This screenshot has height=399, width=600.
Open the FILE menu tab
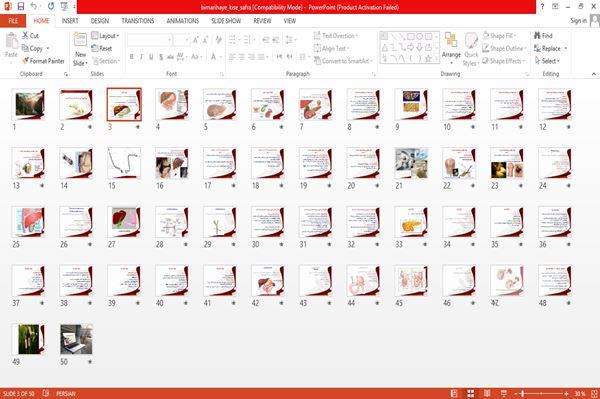[x=13, y=21]
